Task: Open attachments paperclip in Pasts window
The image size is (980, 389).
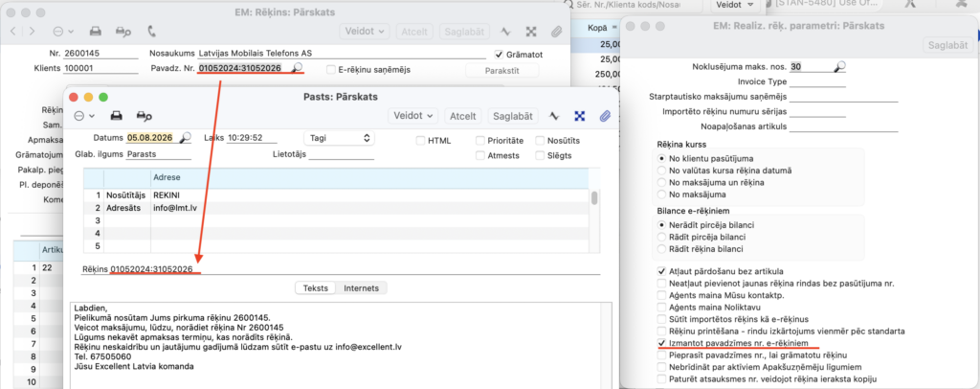Action: [605, 116]
